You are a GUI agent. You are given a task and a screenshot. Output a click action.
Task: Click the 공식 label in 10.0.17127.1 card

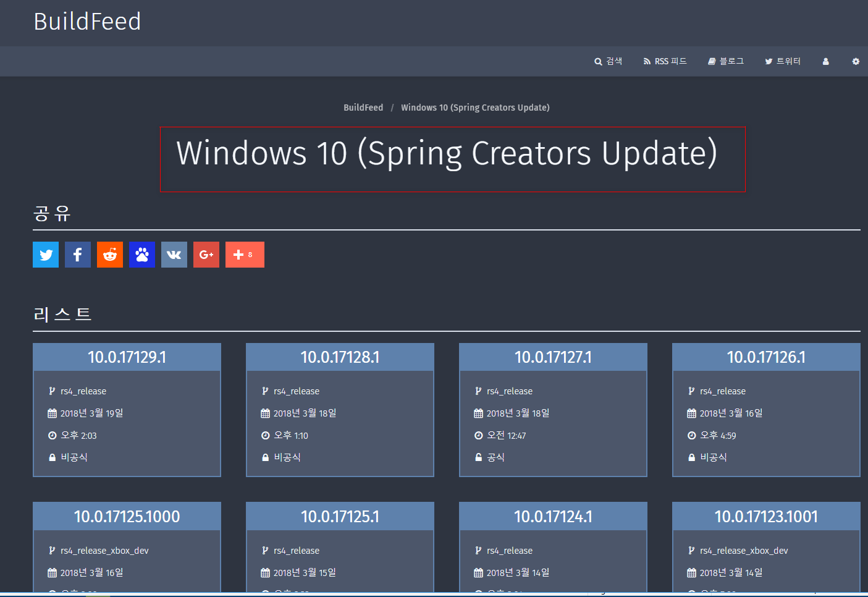pyautogui.click(x=496, y=457)
